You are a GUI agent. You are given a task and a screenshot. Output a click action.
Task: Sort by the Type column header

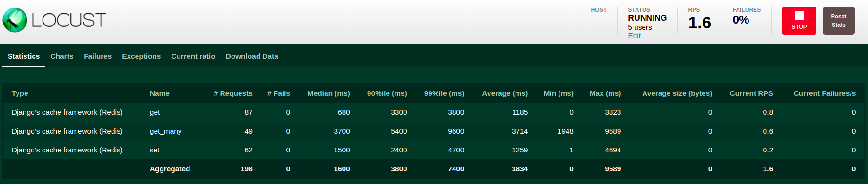20,93
